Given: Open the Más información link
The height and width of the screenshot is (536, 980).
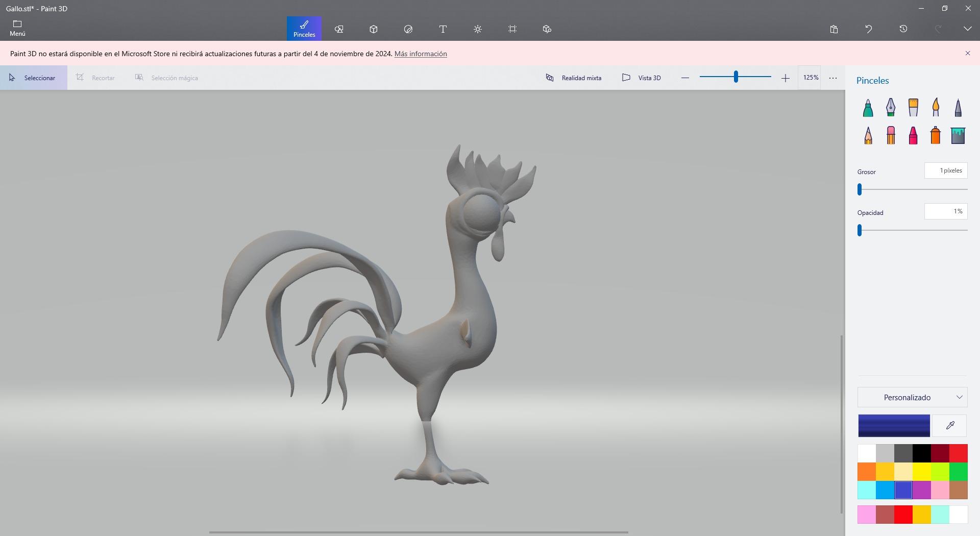Looking at the screenshot, I should [421, 54].
